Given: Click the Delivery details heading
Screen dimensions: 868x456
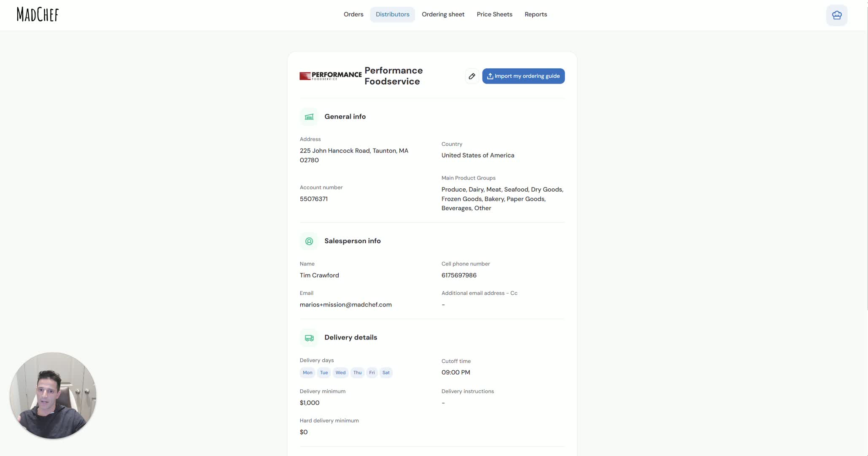Looking at the screenshot, I should [x=351, y=337].
